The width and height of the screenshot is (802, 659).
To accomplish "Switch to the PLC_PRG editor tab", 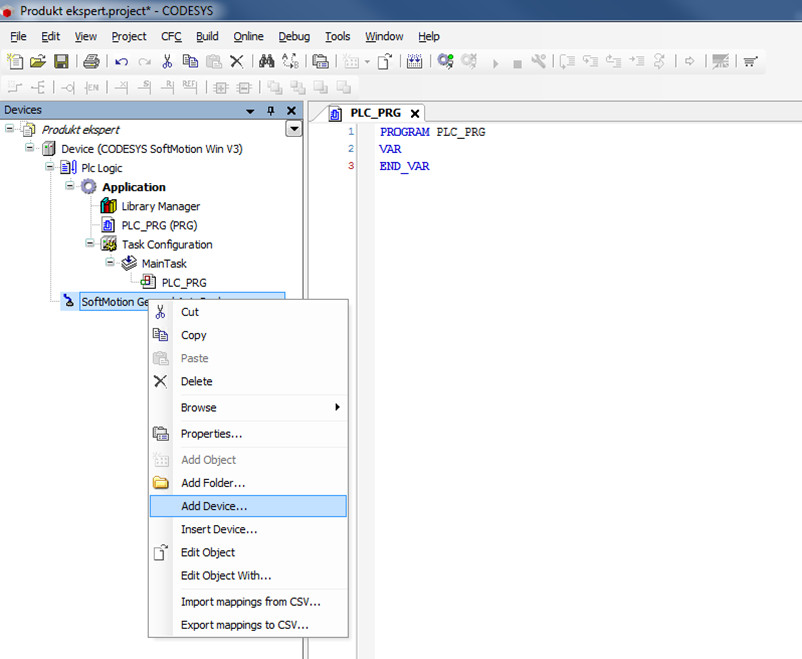I will tap(375, 113).
